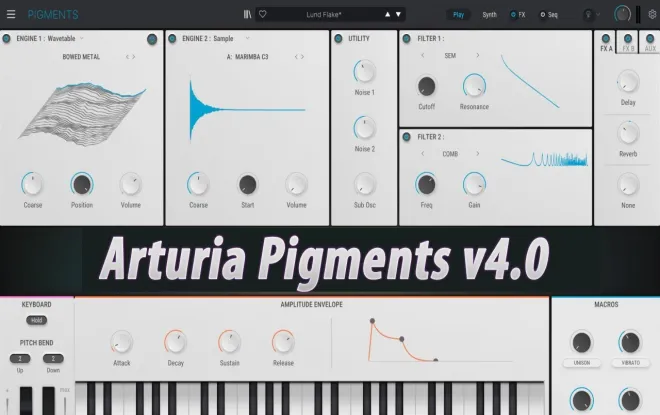The image size is (660, 415).
Task: Next filter type after SEM
Action: (x=478, y=55)
